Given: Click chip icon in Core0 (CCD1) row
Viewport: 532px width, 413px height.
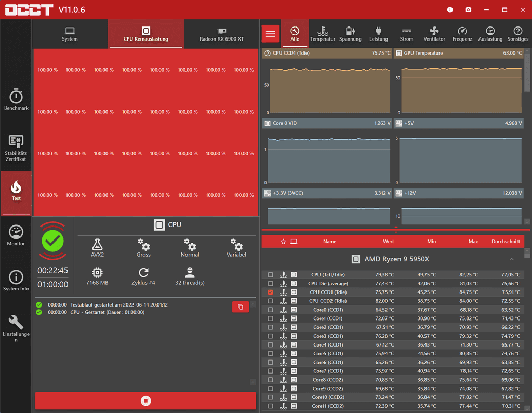Looking at the screenshot, I should click(294, 310).
